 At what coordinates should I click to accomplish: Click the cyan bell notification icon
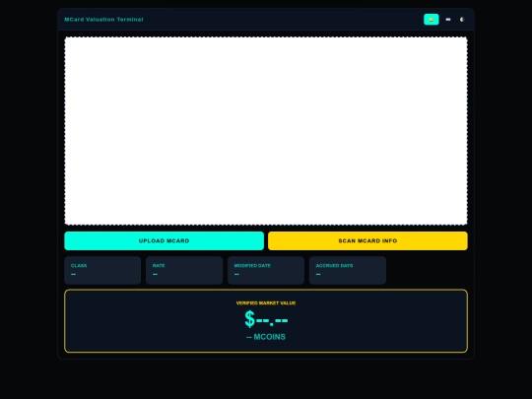pos(431,20)
